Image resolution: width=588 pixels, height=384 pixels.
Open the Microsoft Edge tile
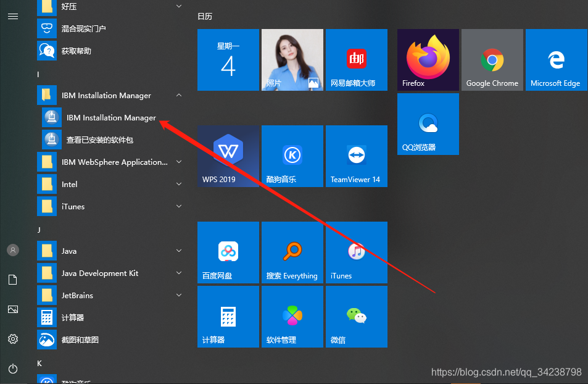pos(557,60)
